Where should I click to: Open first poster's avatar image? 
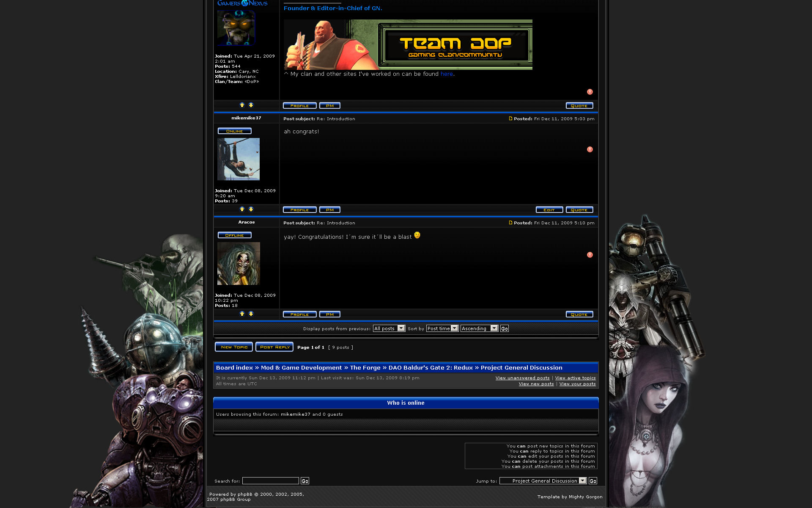pyautogui.click(x=236, y=28)
